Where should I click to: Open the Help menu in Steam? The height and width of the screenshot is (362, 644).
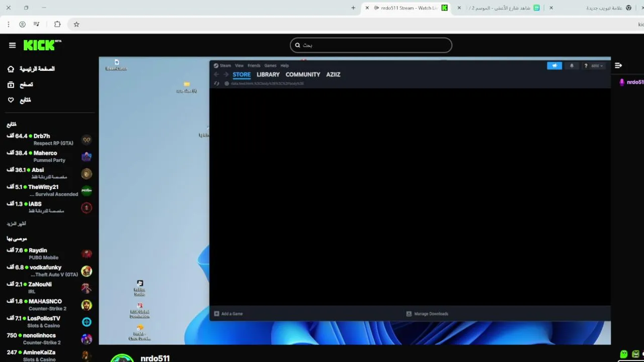[285, 66]
